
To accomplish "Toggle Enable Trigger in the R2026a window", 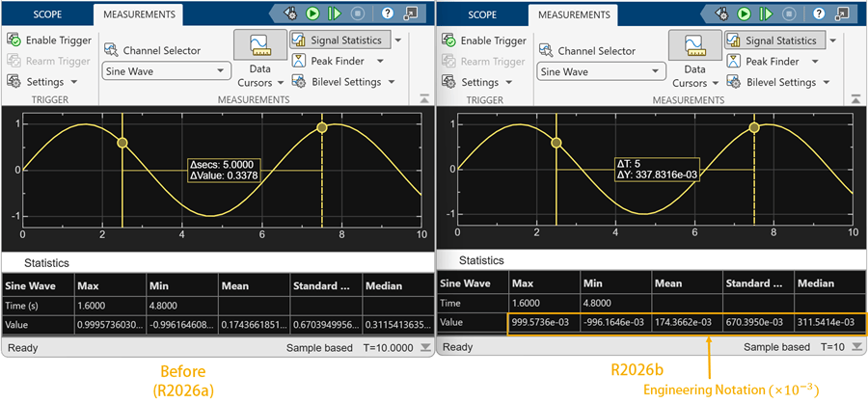I will point(49,40).
